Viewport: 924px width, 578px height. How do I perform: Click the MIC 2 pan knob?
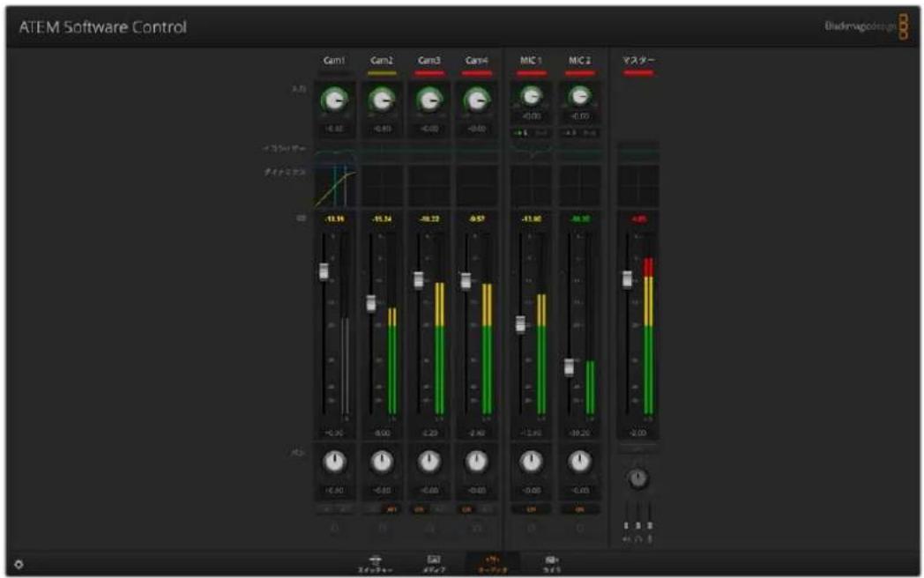(x=580, y=462)
